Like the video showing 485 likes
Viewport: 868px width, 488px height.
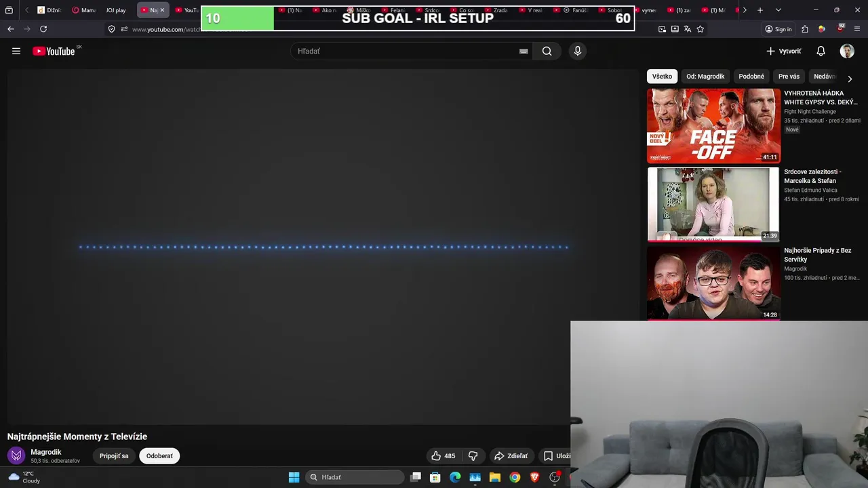click(x=443, y=456)
